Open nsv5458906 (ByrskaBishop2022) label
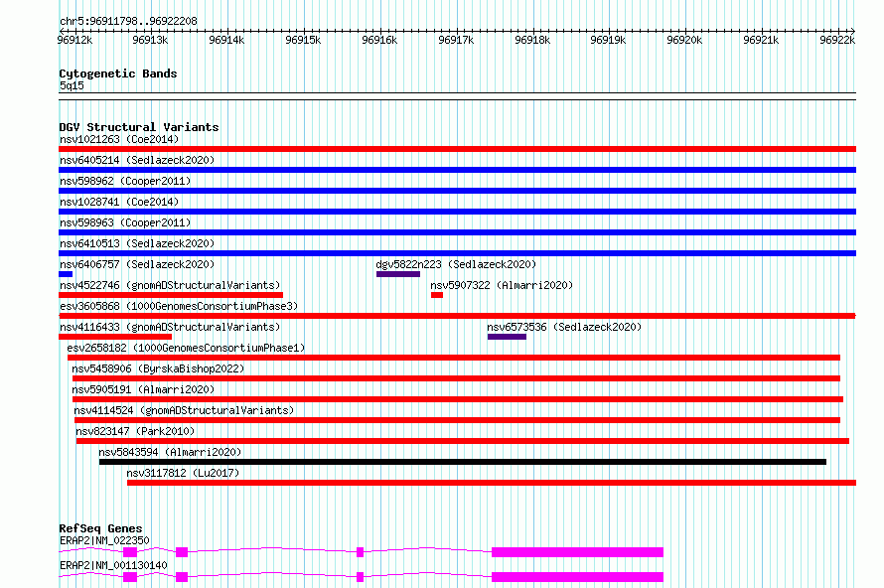Screen dimensions: 884x588 click(x=158, y=368)
